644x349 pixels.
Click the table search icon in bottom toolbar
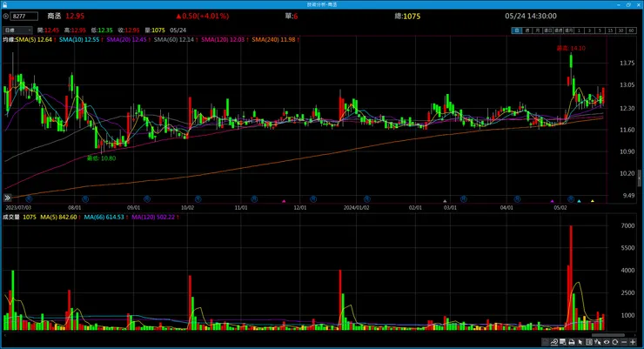click(x=562, y=342)
